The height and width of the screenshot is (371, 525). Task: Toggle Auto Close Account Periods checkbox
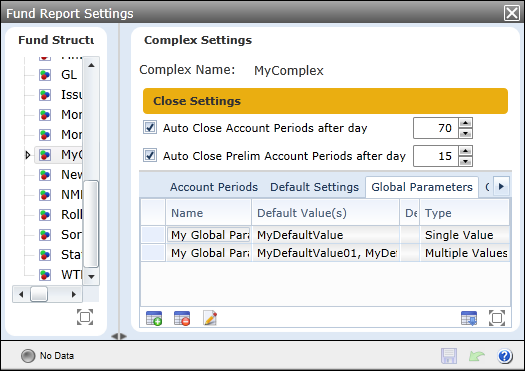click(x=150, y=128)
